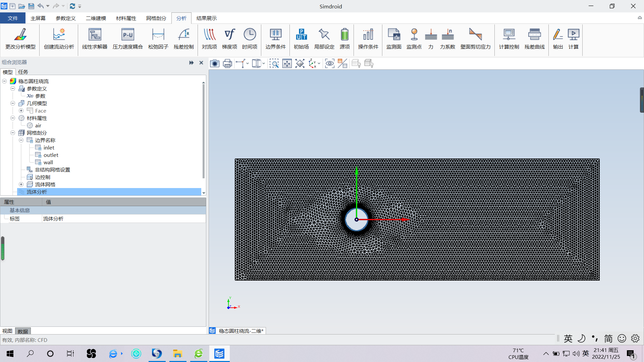This screenshot has width=644, height=362.
Task: Collapse the 稳态圆柱绕流 root node
Action: click(4, 81)
